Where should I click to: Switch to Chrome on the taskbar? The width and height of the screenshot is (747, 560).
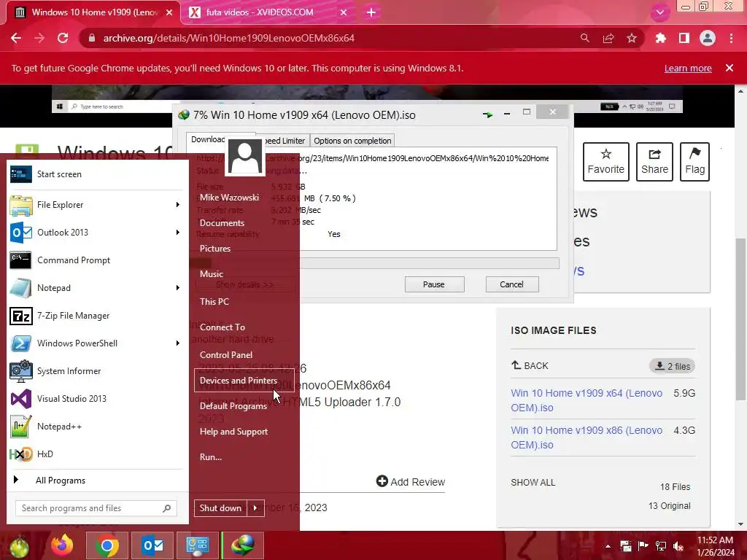pos(107,545)
